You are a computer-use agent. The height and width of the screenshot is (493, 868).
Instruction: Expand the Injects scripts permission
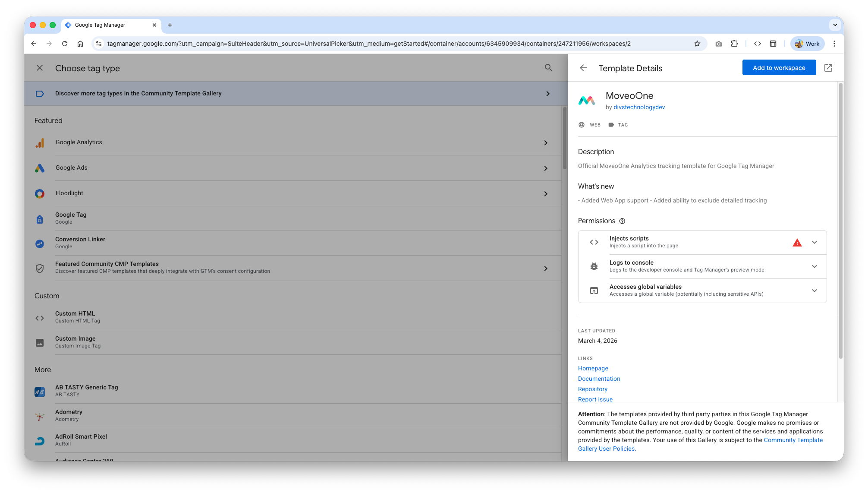pos(815,242)
